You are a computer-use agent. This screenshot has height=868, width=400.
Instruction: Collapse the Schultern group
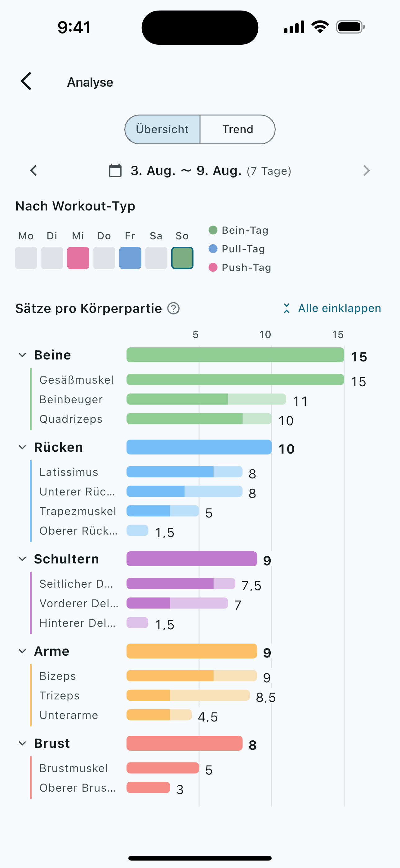click(x=22, y=559)
